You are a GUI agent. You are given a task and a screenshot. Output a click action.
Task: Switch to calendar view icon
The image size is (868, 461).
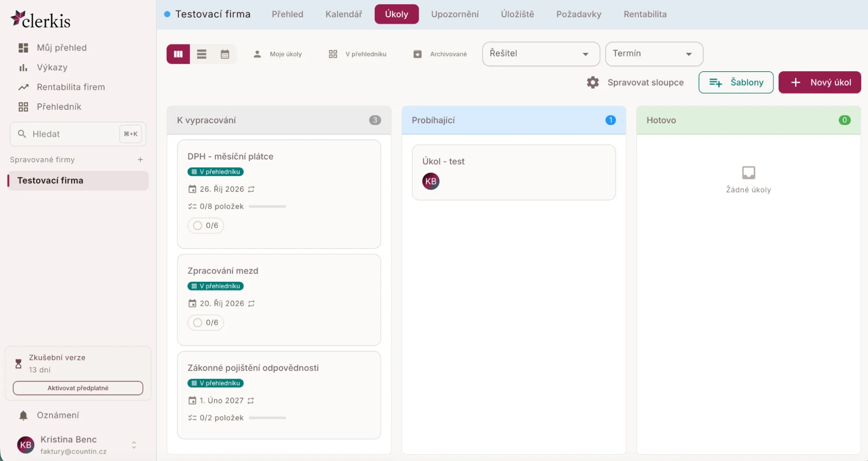(225, 54)
